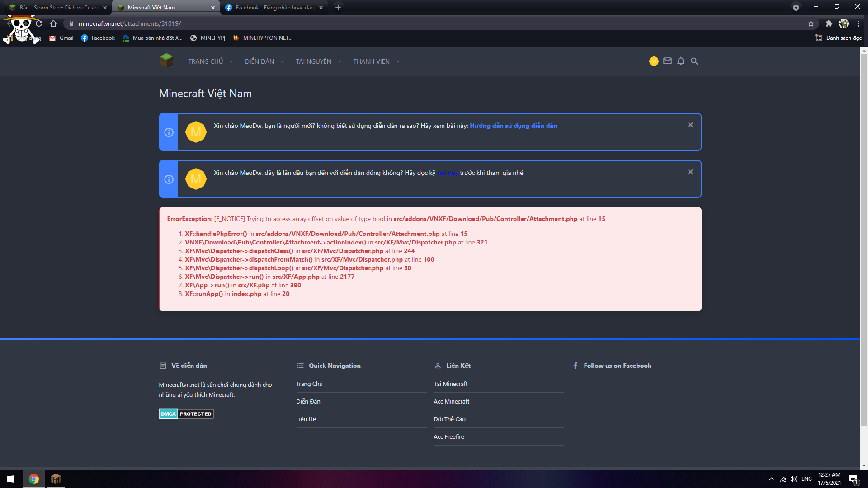Dismiss the second welcome notice about rules
The image size is (868, 488).
pos(690,172)
